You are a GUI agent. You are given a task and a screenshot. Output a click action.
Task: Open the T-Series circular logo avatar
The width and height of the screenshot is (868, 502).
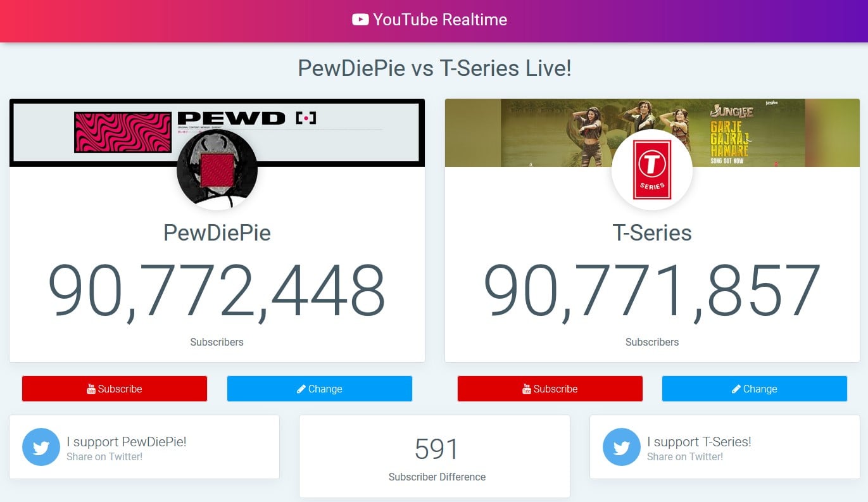point(652,169)
